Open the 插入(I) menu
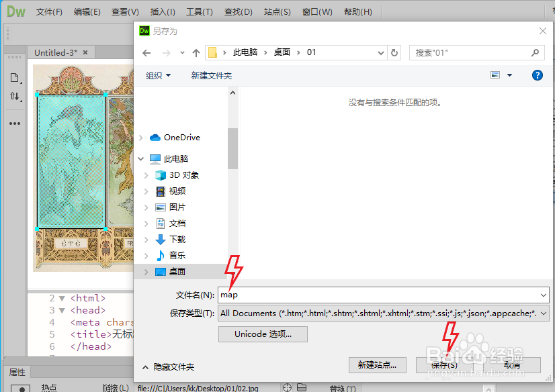Screen dimensions: 555x392 [163, 12]
